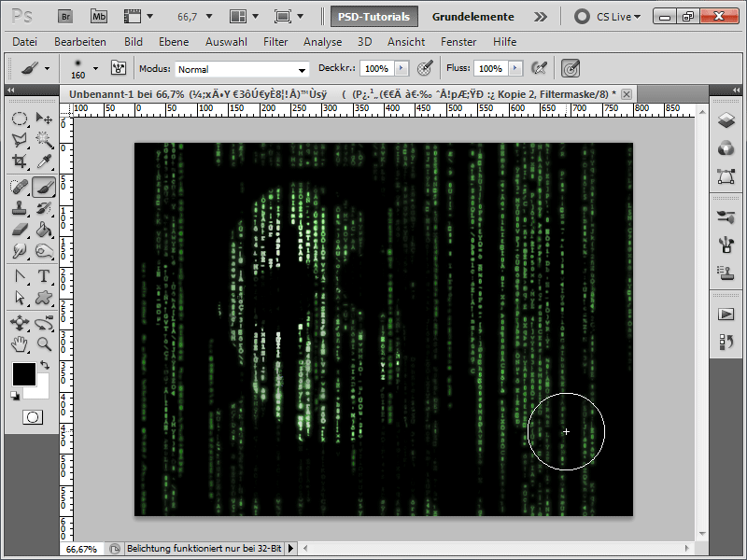
Task: Show more workspaces chevron
Action: pos(541,17)
